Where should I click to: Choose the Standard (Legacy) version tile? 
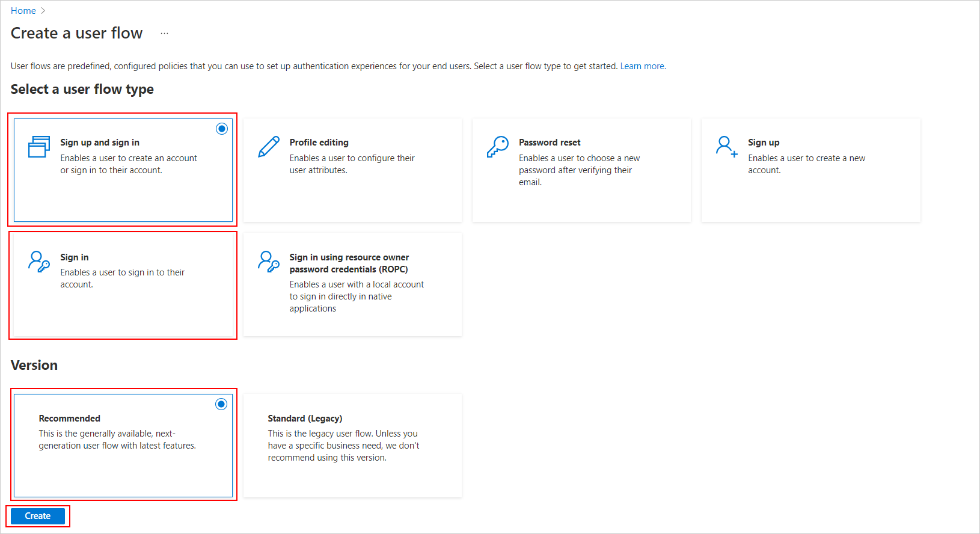pyautogui.click(x=352, y=445)
